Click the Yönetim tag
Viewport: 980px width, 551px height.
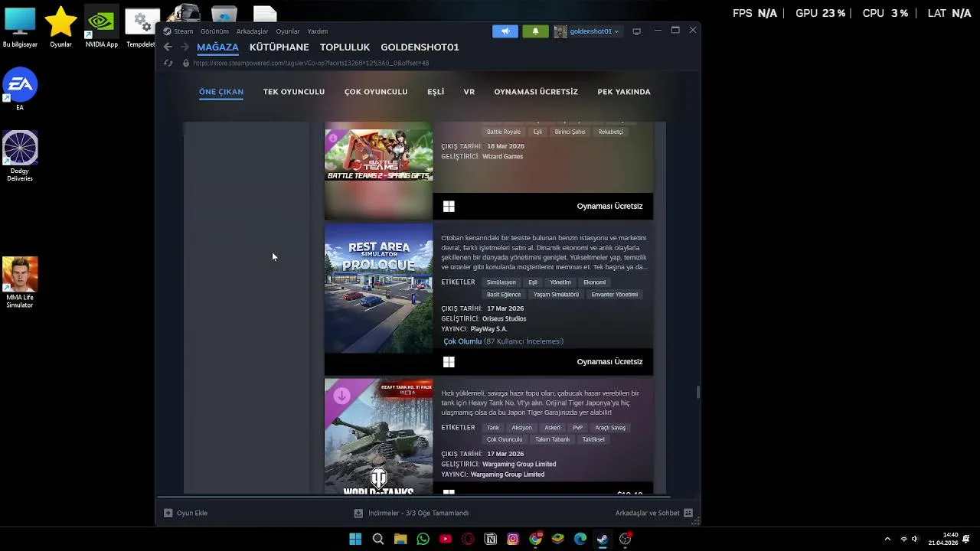click(x=560, y=282)
